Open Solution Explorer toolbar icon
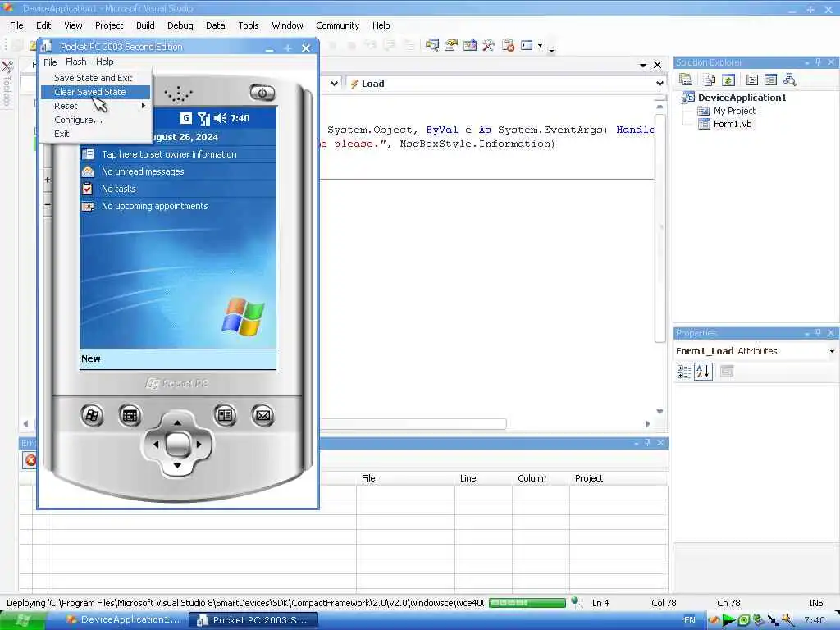The height and width of the screenshot is (630, 840). coord(431,46)
